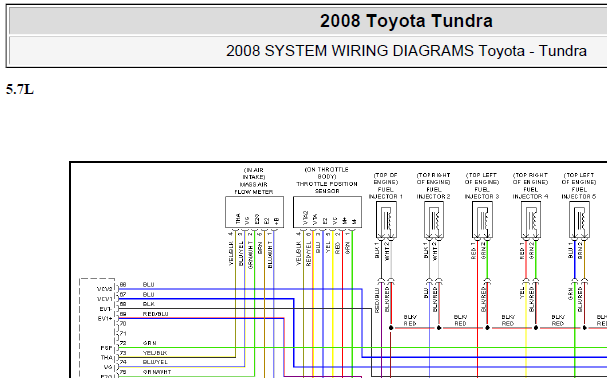Click the VCV2 terminal label

[x=105, y=289]
